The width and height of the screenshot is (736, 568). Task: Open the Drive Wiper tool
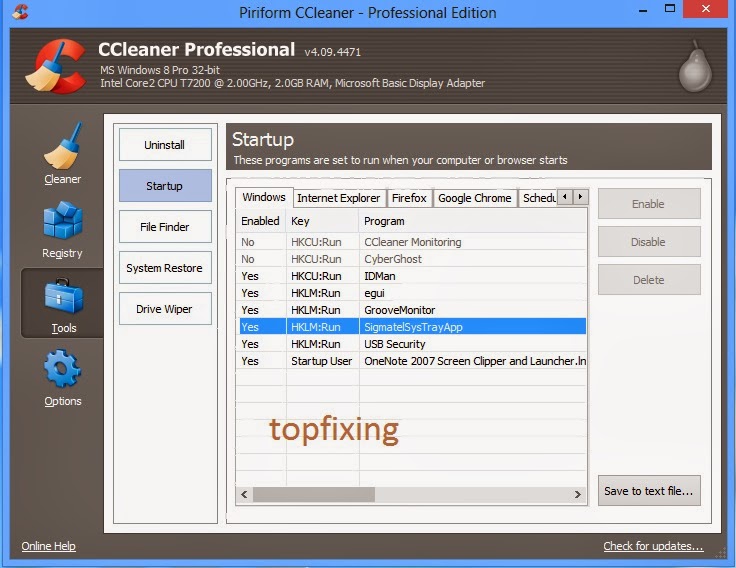tap(165, 309)
